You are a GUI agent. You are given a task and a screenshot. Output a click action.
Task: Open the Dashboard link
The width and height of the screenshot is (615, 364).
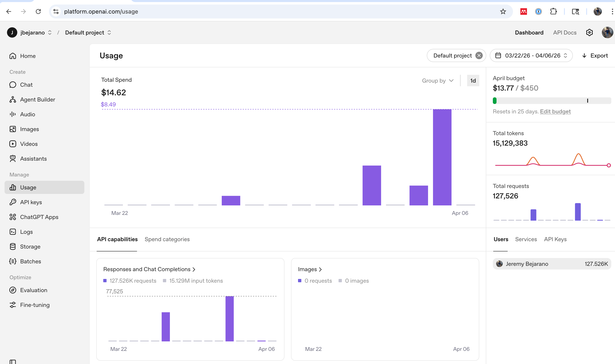click(529, 33)
